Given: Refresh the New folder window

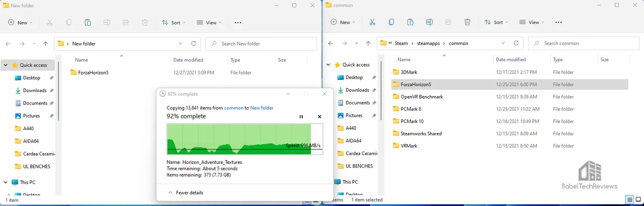Looking at the screenshot, I should pos(194,44).
